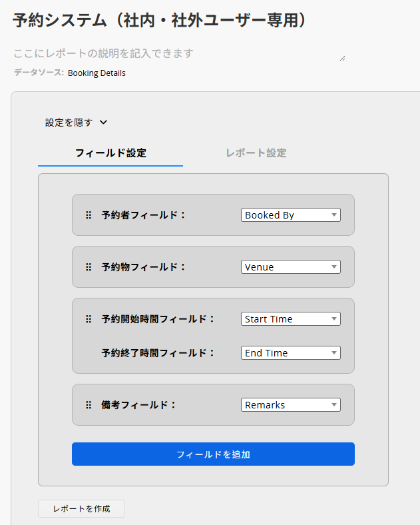Switch to the フィールド設定 tab

click(x=110, y=153)
